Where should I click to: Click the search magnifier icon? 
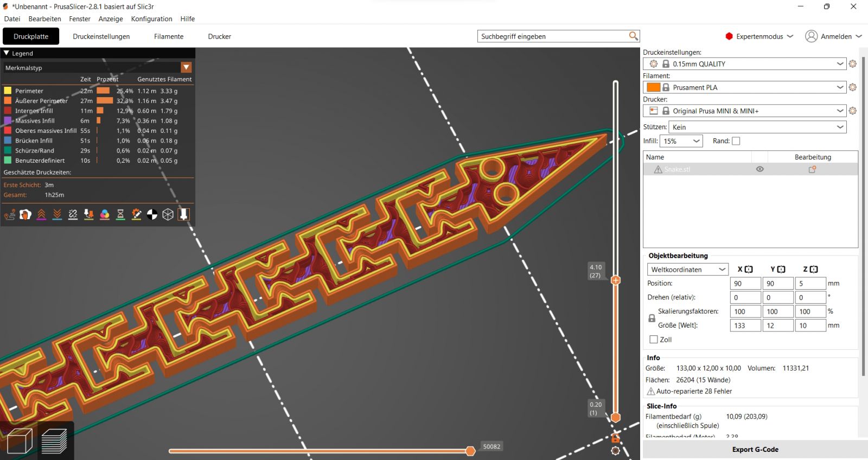tap(633, 36)
